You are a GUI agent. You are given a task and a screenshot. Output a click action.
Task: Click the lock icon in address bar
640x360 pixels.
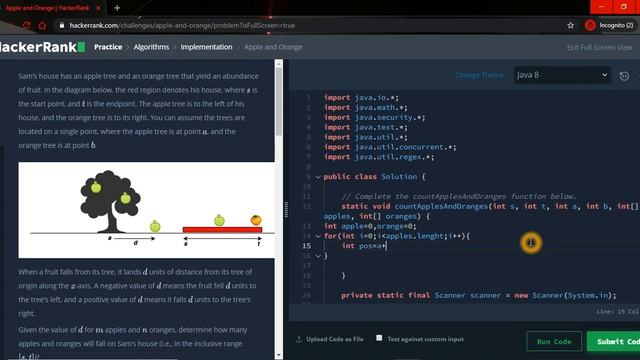62,25
